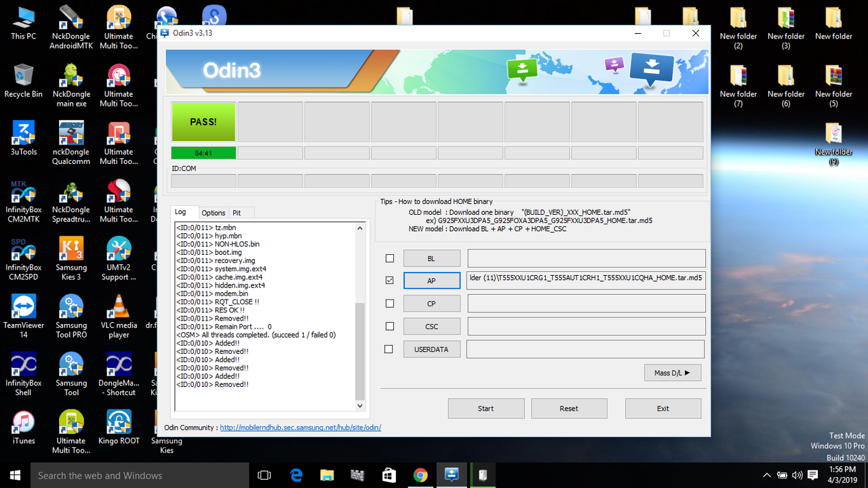
Task: Open the Recycle Bin on desktop
Action: pos(23,81)
